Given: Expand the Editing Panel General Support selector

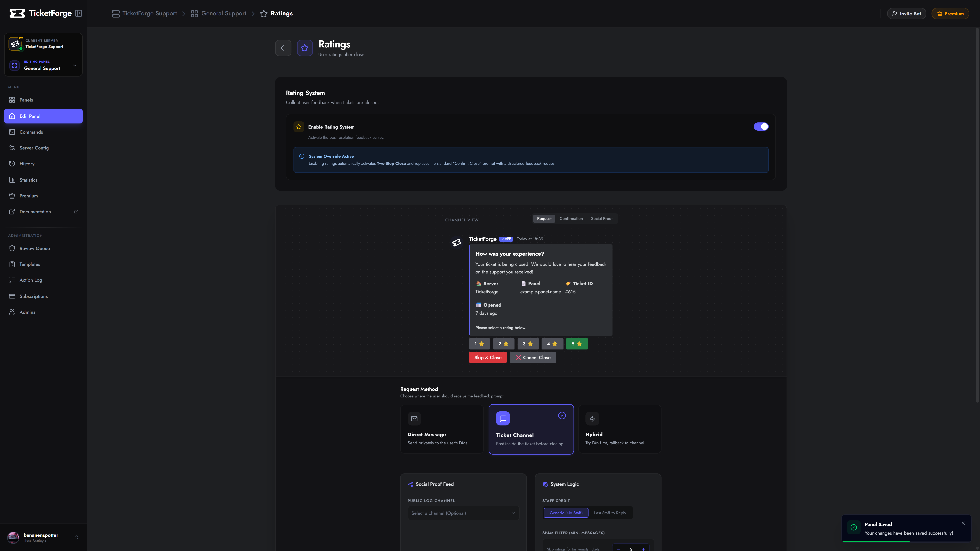Looking at the screenshot, I should tap(43, 65).
